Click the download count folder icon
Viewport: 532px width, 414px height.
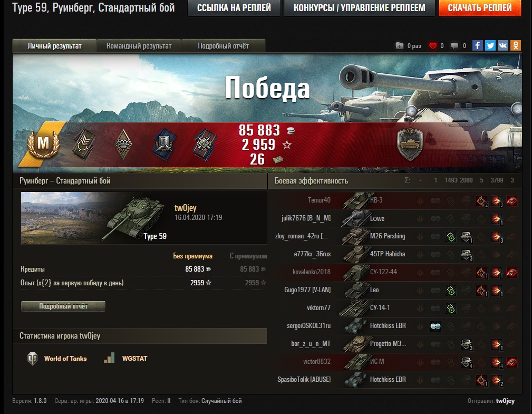[400, 45]
